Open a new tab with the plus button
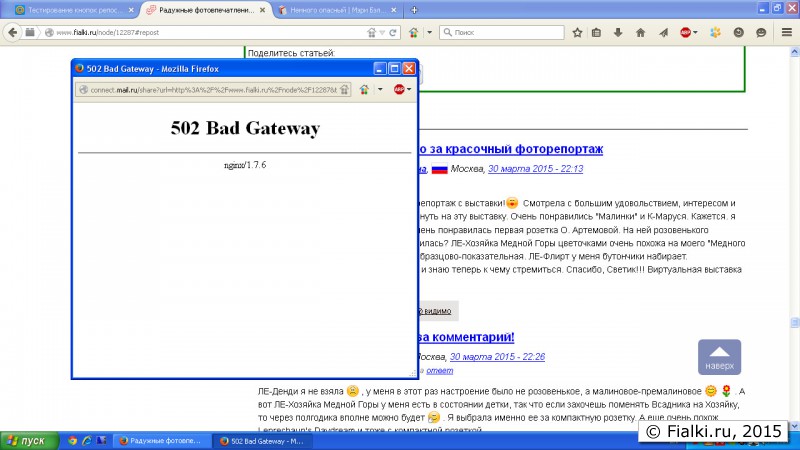The height and width of the screenshot is (450, 800). (x=414, y=10)
